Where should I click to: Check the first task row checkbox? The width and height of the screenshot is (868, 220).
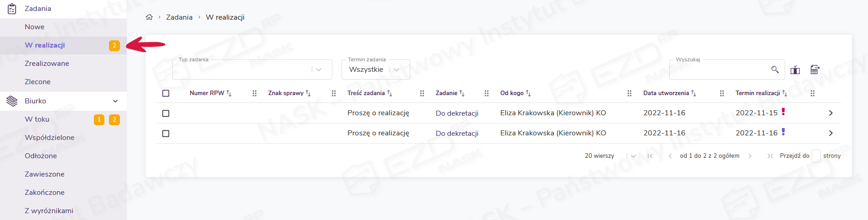166,113
